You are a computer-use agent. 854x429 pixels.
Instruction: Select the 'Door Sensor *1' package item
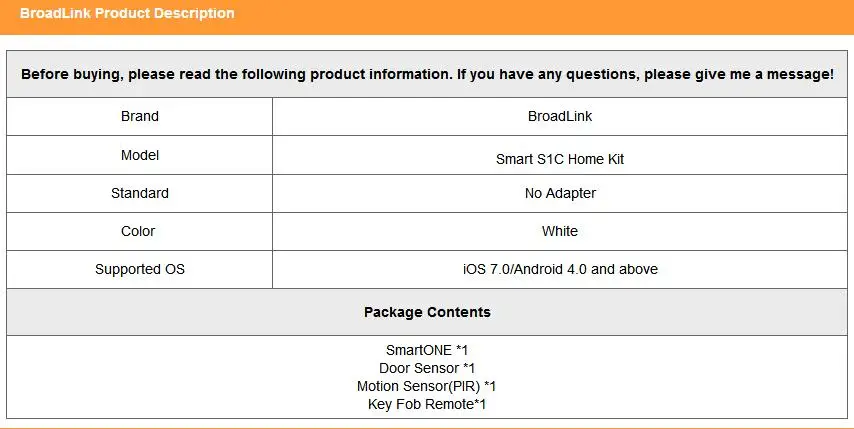427,368
